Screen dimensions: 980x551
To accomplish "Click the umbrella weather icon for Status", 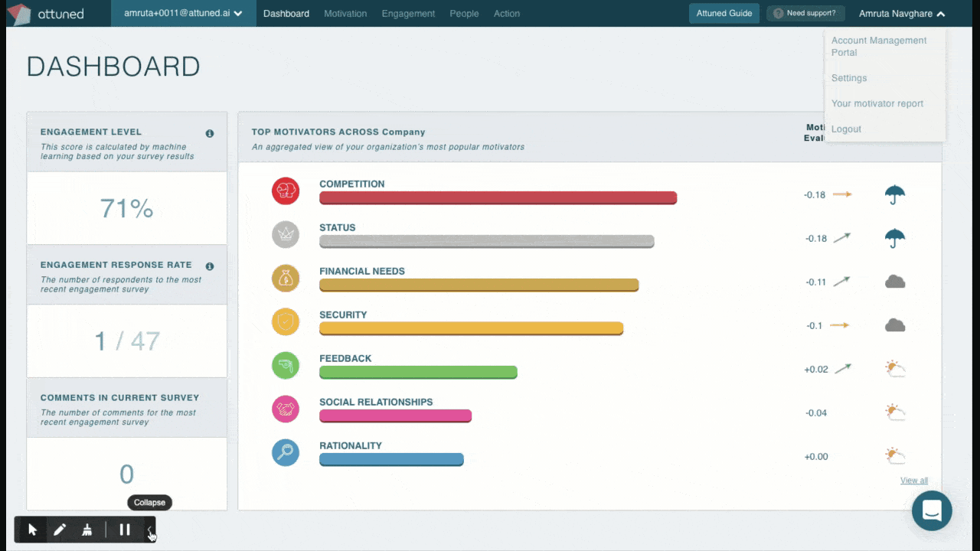I will click(895, 238).
